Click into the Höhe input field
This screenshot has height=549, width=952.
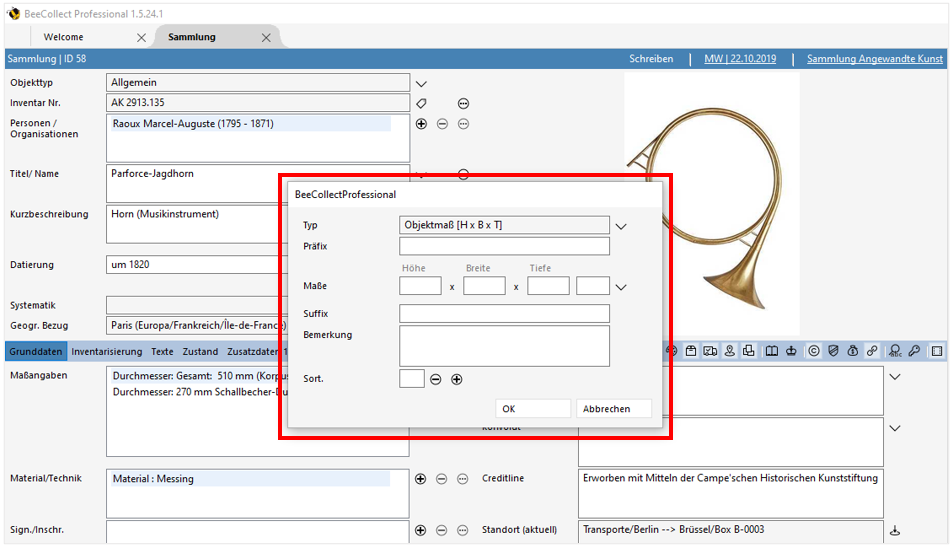pos(420,286)
